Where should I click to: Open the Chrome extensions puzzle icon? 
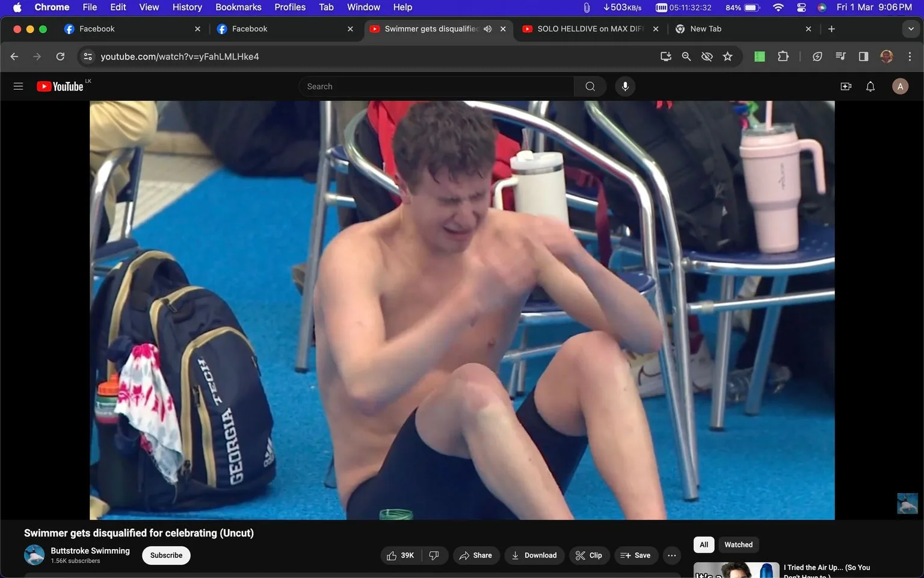[783, 56]
